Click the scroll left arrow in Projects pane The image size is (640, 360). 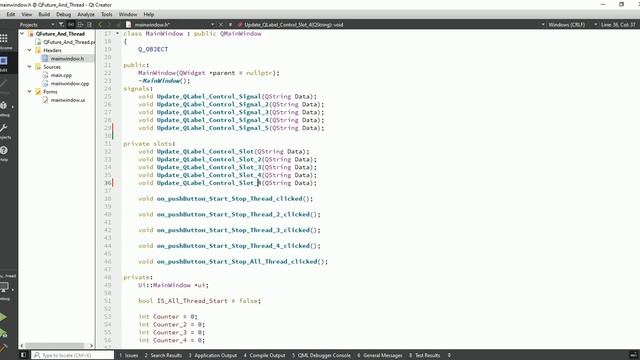pos(22,345)
